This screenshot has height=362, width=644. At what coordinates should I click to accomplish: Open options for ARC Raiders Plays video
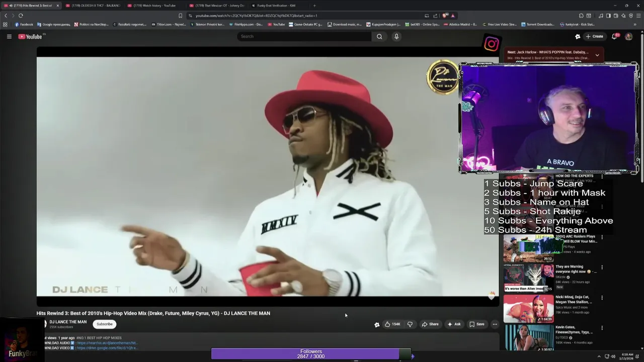(x=602, y=237)
